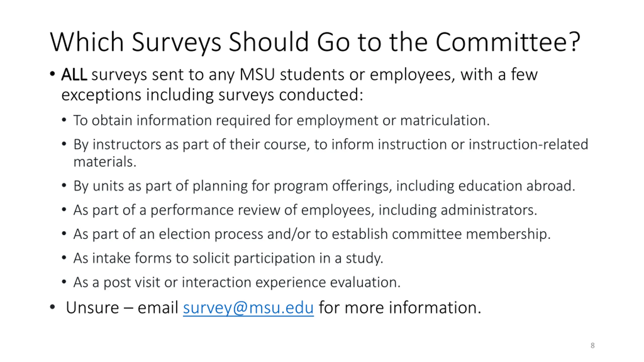Image resolution: width=644 pixels, height=362 pixels.
Task: Select the 'election process and/or committee membership' line
Action: [312, 234]
